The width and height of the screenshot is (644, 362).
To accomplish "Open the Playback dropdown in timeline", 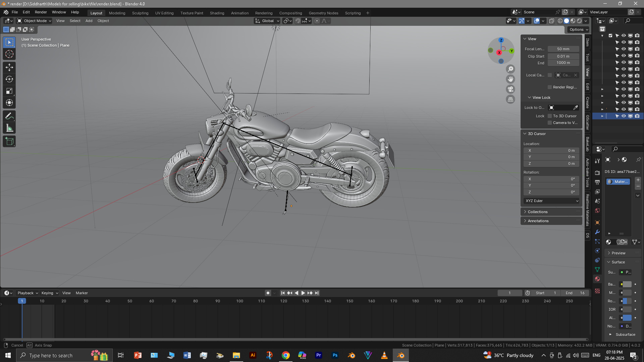I will 28,293.
